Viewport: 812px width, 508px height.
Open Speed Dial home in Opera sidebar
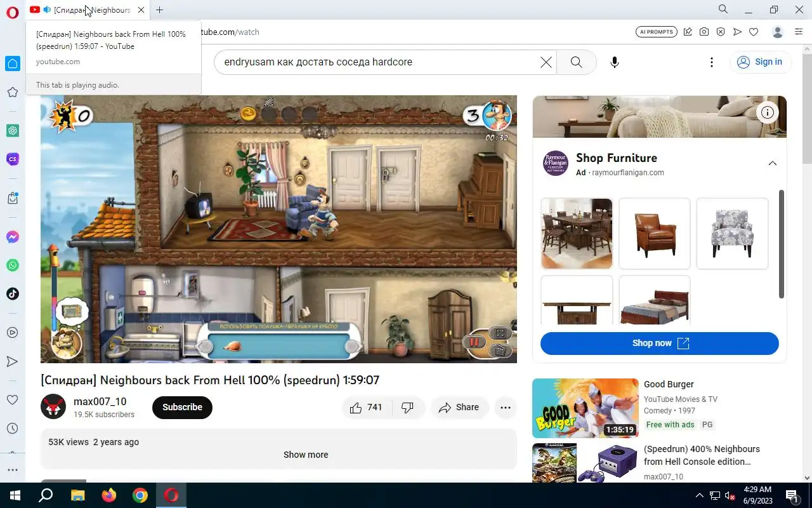point(13,63)
